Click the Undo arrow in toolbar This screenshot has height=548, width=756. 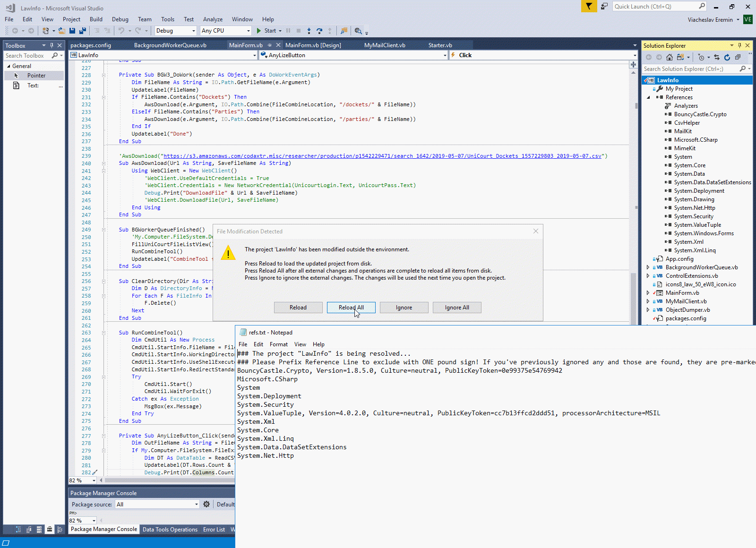[121, 31]
